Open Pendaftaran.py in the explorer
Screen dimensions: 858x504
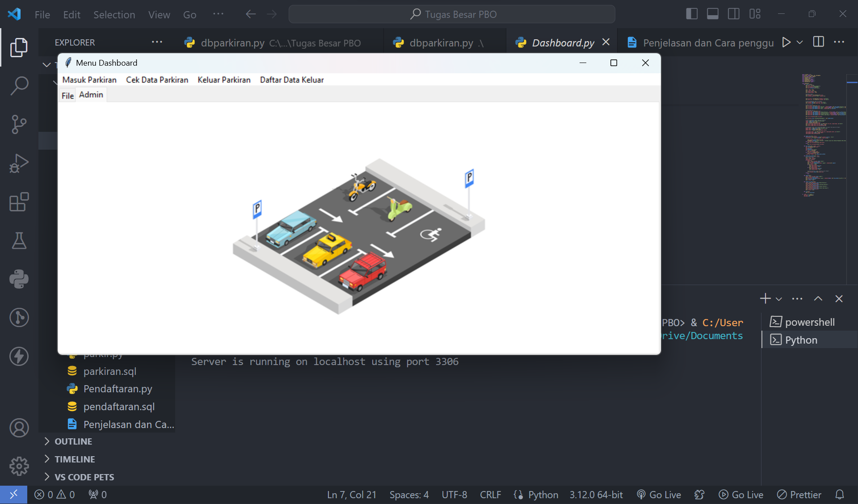[118, 389]
